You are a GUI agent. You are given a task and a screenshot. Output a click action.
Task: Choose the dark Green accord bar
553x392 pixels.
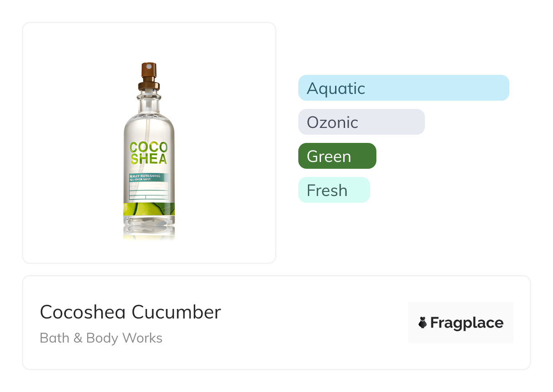click(337, 156)
